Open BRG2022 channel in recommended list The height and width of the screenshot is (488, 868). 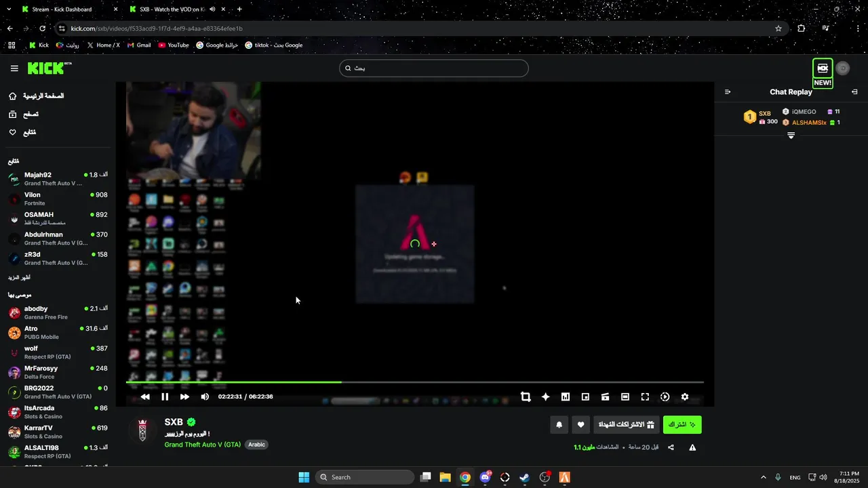coord(58,392)
